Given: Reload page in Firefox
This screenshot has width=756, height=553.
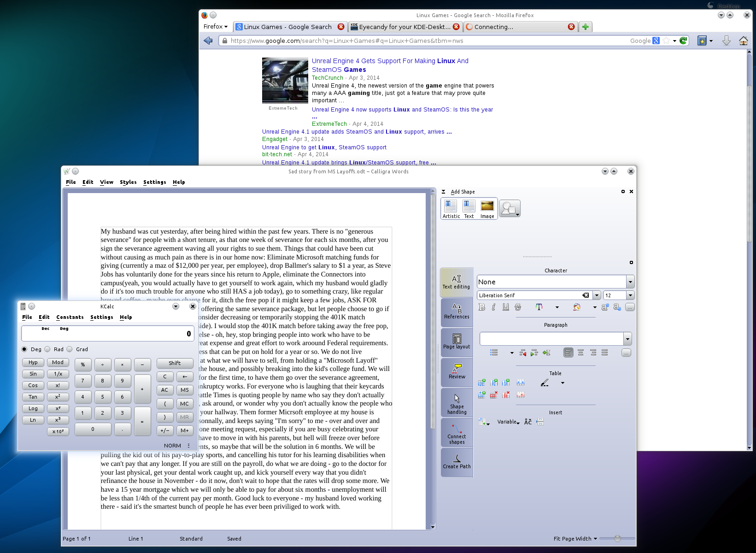Looking at the screenshot, I should (683, 41).
